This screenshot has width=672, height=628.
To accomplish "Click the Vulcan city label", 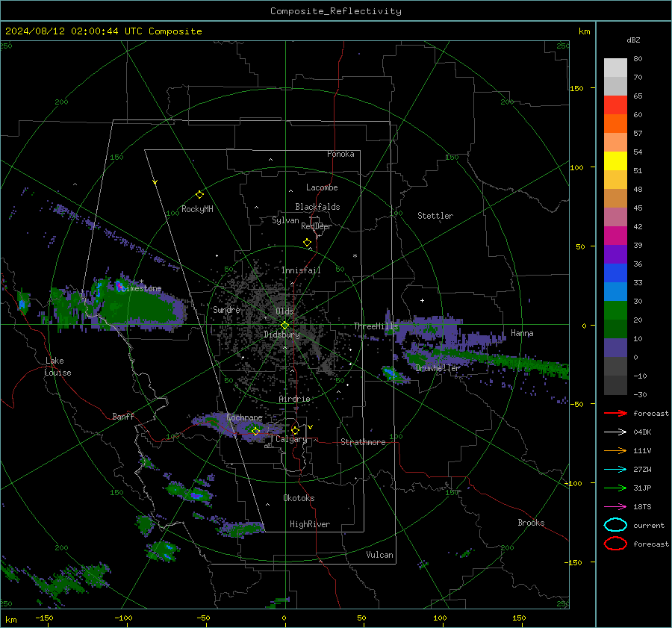I will pyautogui.click(x=379, y=555).
